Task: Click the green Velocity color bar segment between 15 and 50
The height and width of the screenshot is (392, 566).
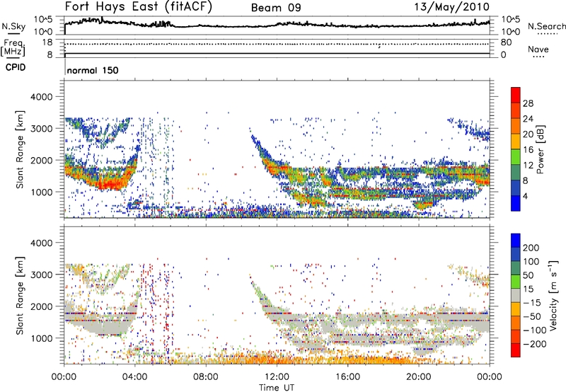Action: click(x=516, y=282)
